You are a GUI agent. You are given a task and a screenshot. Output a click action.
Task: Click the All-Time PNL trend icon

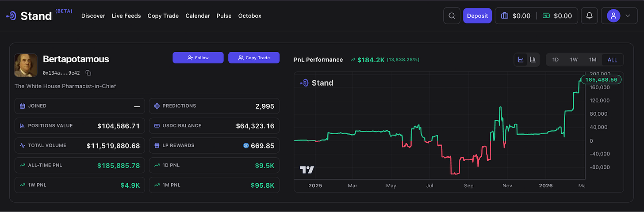click(23, 165)
